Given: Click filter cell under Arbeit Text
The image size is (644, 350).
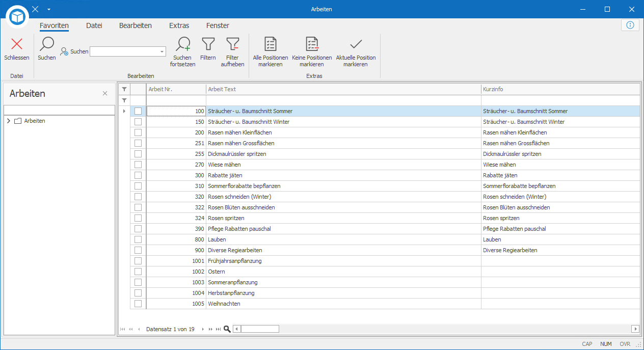Looking at the screenshot, I should (x=344, y=100).
